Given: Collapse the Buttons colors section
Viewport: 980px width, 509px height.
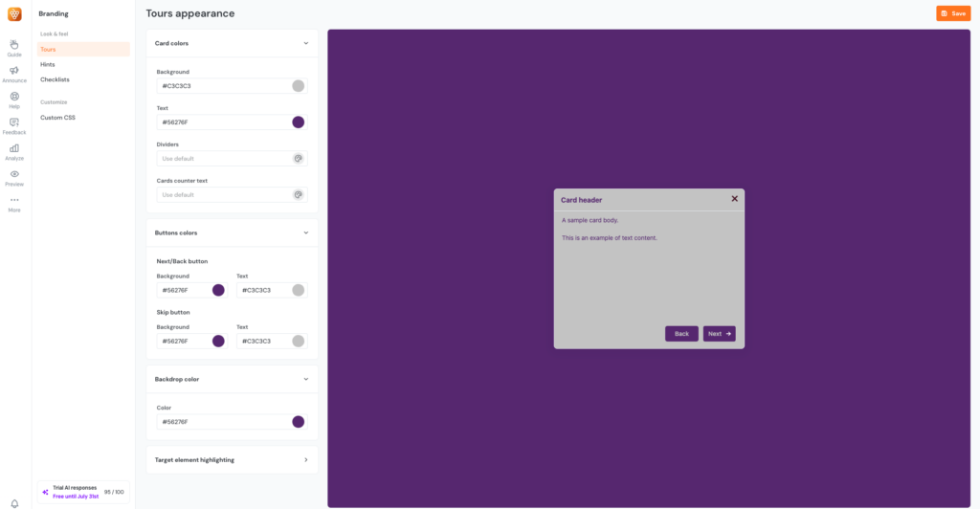Looking at the screenshot, I should coord(306,232).
